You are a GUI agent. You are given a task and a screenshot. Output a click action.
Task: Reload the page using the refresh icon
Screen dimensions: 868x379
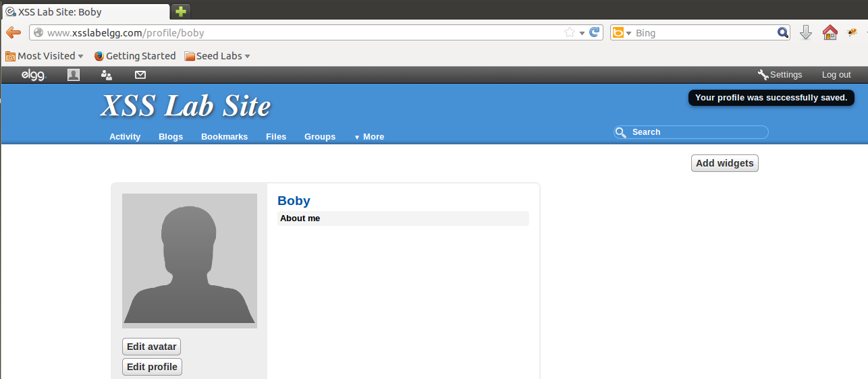pyautogui.click(x=595, y=32)
